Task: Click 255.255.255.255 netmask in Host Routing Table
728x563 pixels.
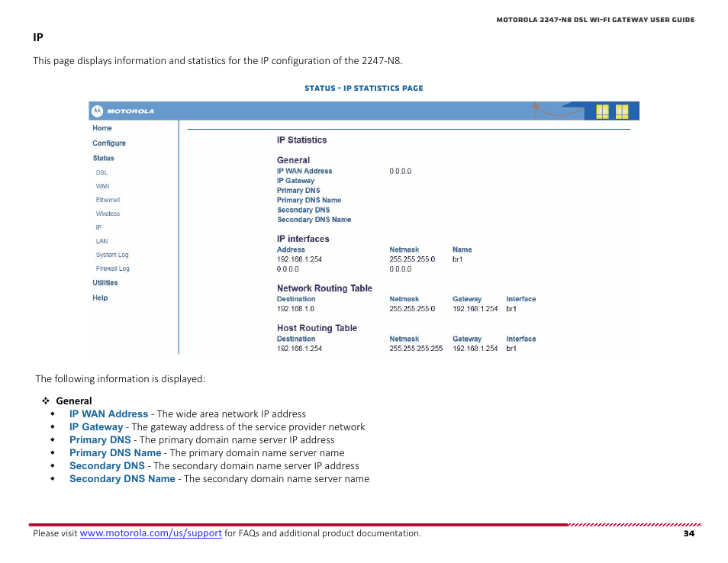Action: click(416, 348)
